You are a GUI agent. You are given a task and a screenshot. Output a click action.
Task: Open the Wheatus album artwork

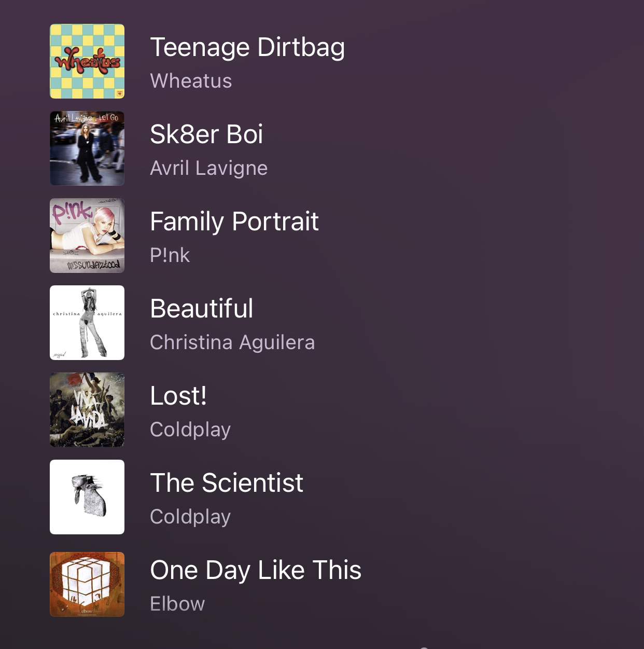[x=87, y=61]
